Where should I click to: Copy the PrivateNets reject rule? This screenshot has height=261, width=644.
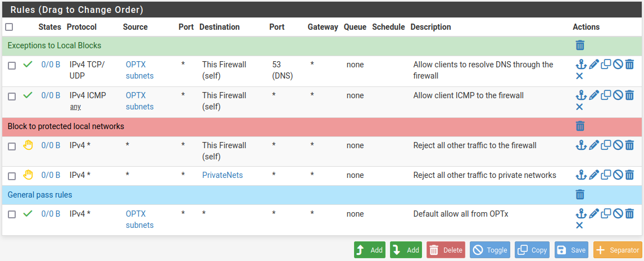[606, 175]
